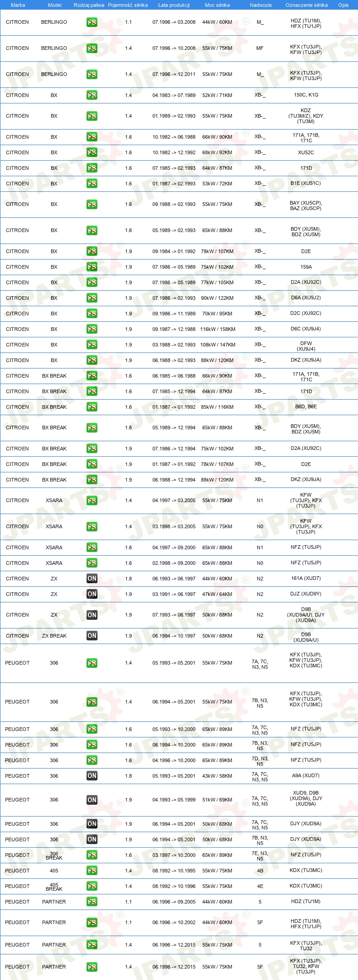Click the date range 07.1996 -> 12.2011
This screenshot has height=980, width=358.
pyautogui.click(x=174, y=74)
